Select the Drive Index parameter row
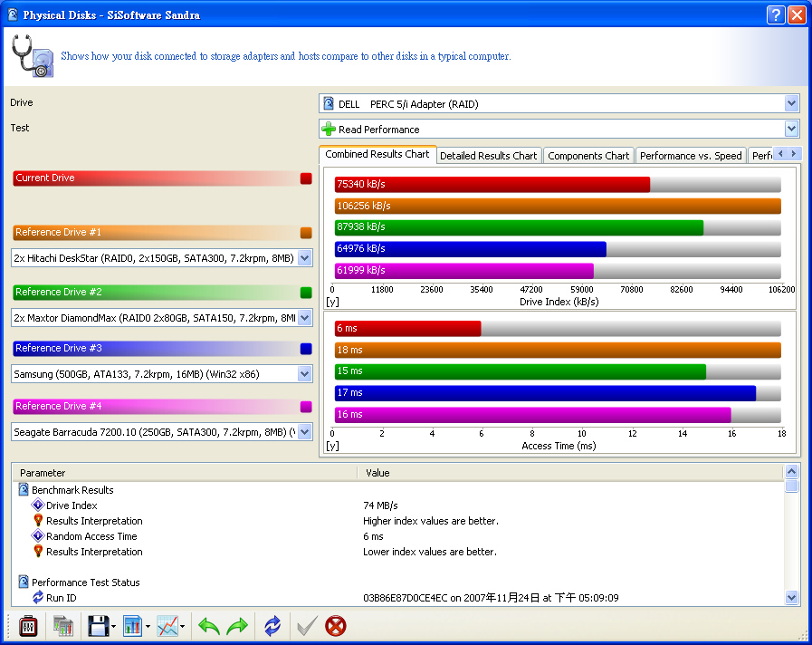This screenshot has height=645, width=812. [x=397, y=505]
